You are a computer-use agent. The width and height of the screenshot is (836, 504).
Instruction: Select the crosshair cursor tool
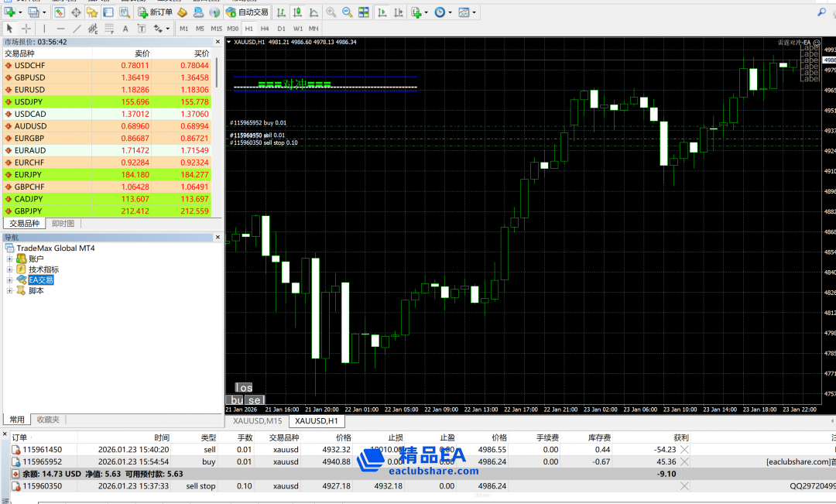pyautogui.click(x=26, y=29)
